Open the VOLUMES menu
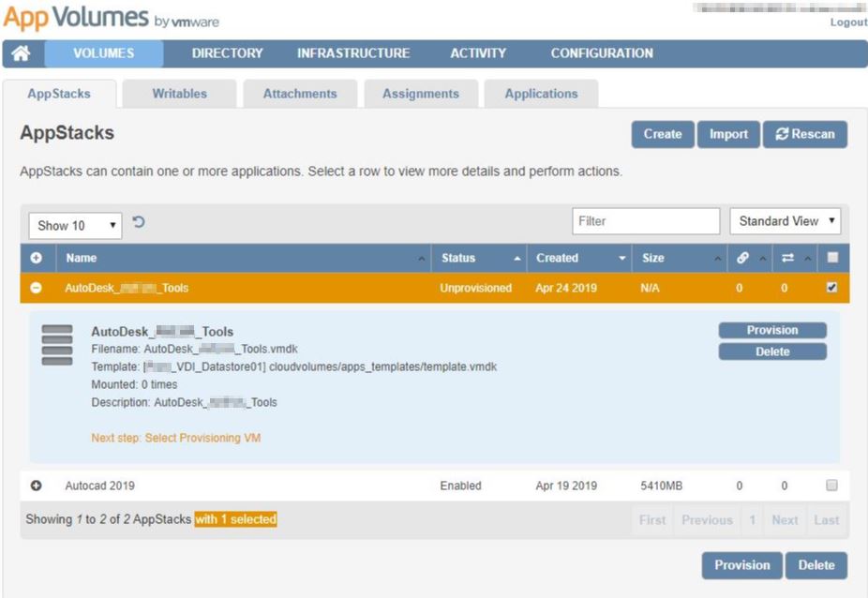 104,53
